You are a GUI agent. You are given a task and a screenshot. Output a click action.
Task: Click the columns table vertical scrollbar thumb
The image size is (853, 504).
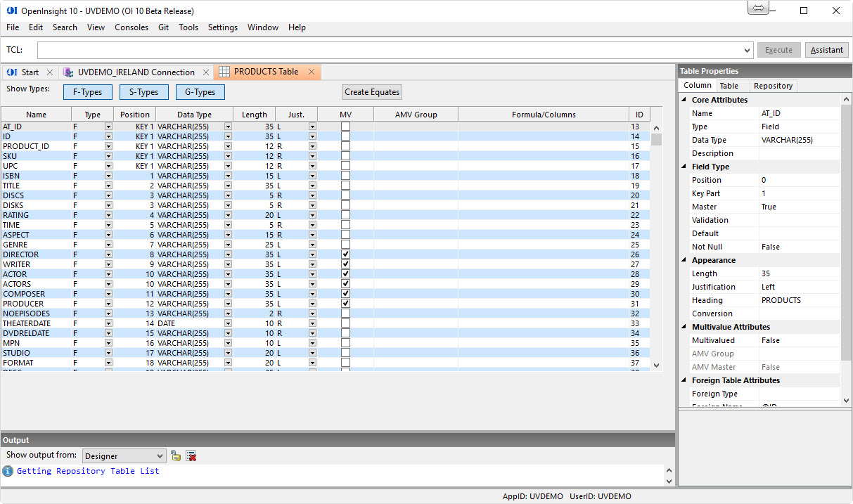657,139
